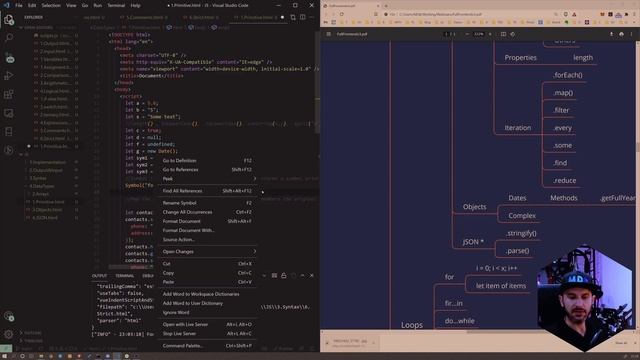Open the Terminal menu
The image size is (640, 360).
tap(116, 5)
